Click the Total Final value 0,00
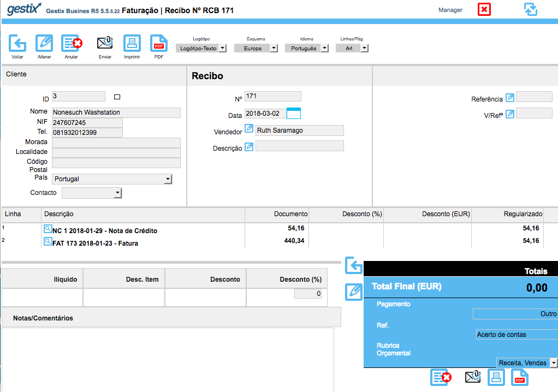The height and width of the screenshot is (392, 558). (x=537, y=287)
